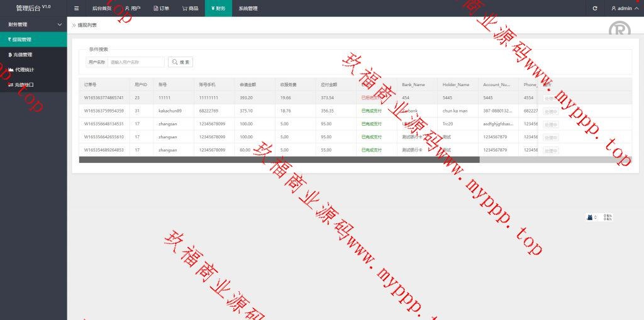Click 处理中 button in the first row
The height and width of the screenshot is (320, 644).
pos(550,98)
